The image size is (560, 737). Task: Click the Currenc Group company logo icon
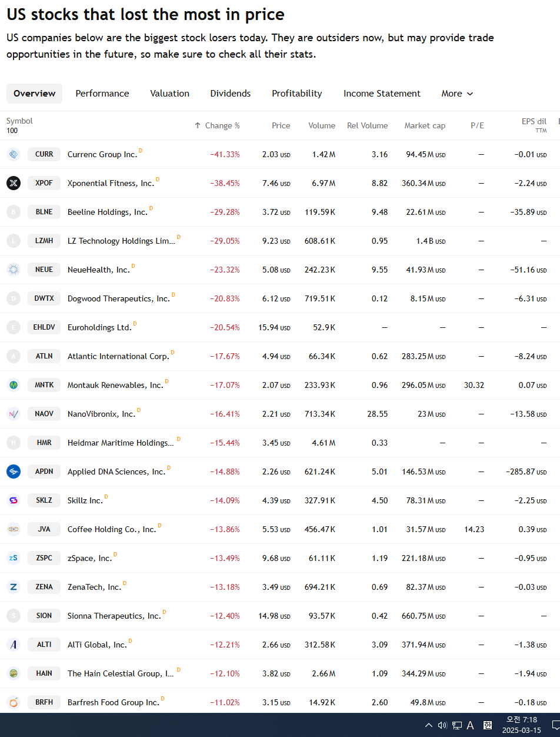tap(14, 154)
